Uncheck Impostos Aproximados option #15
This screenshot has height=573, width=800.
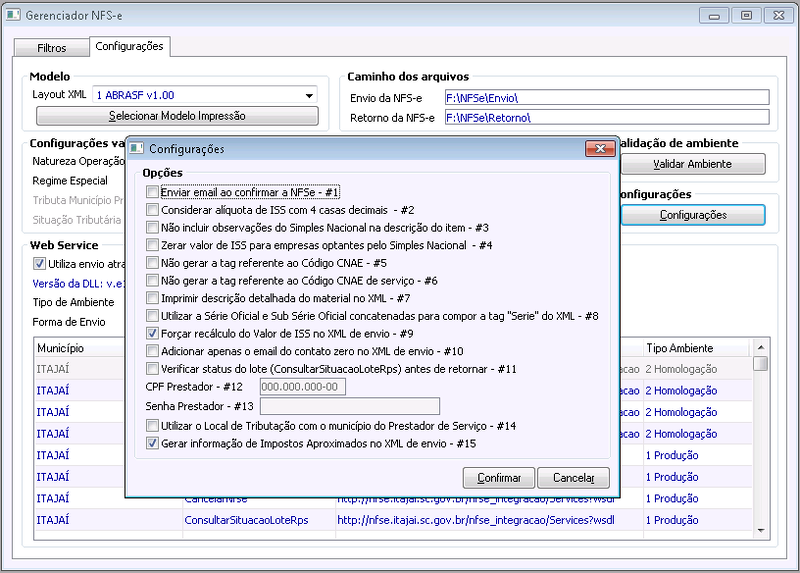pyautogui.click(x=152, y=443)
